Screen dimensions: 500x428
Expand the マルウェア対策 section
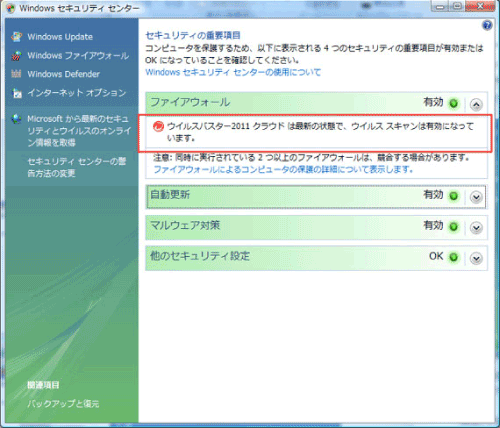(x=476, y=228)
